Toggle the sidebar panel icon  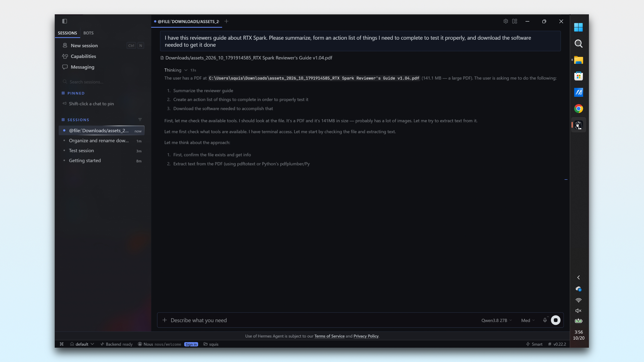tap(65, 21)
